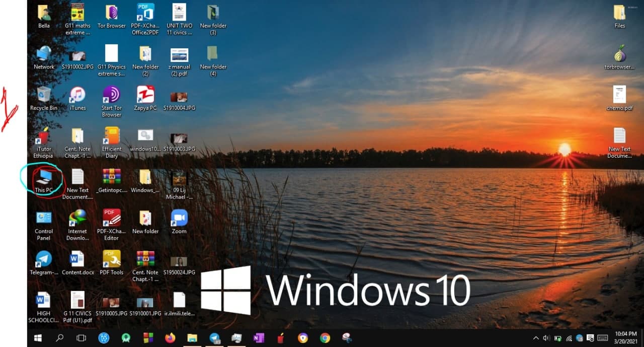
Task: Open Google Chrome from the taskbar
Action: point(325,338)
